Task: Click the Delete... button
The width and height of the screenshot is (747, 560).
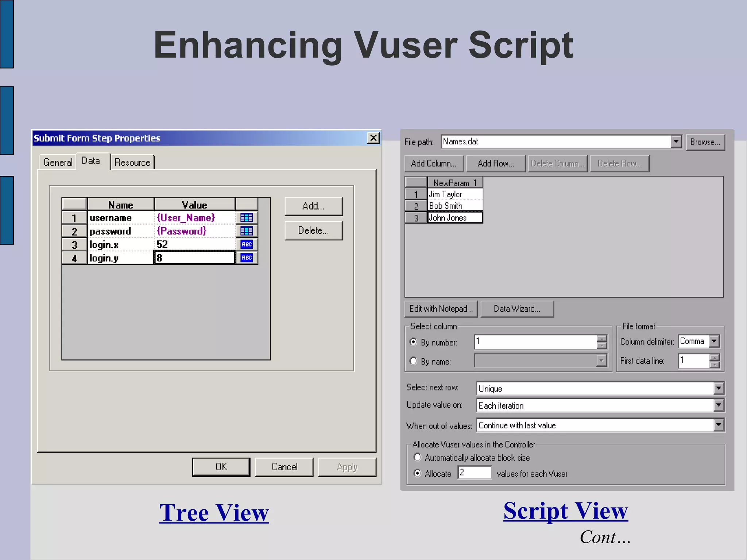Action: pyautogui.click(x=314, y=230)
